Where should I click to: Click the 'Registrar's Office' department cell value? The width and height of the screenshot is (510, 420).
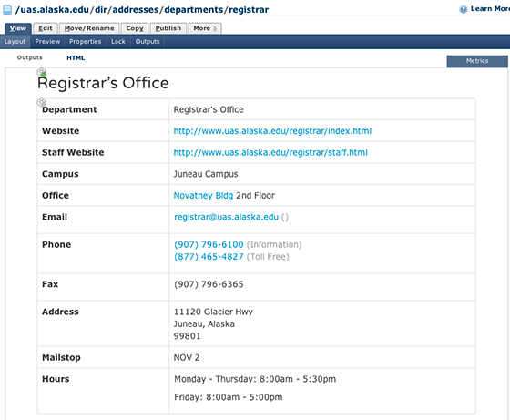pyautogui.click(x=209, y=109)
